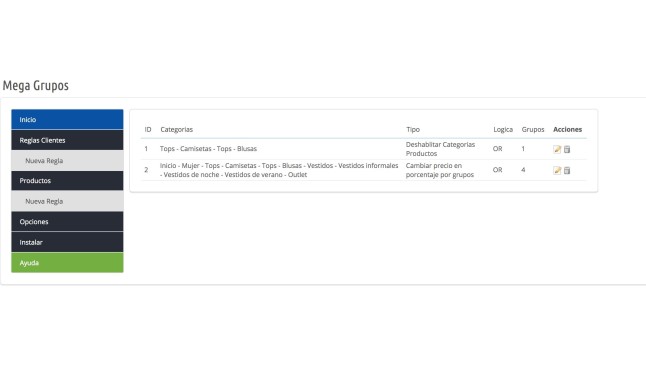Delete rule 1 using the trash icon
This screenshot has width=646, height=366.
tap(567, 149)
